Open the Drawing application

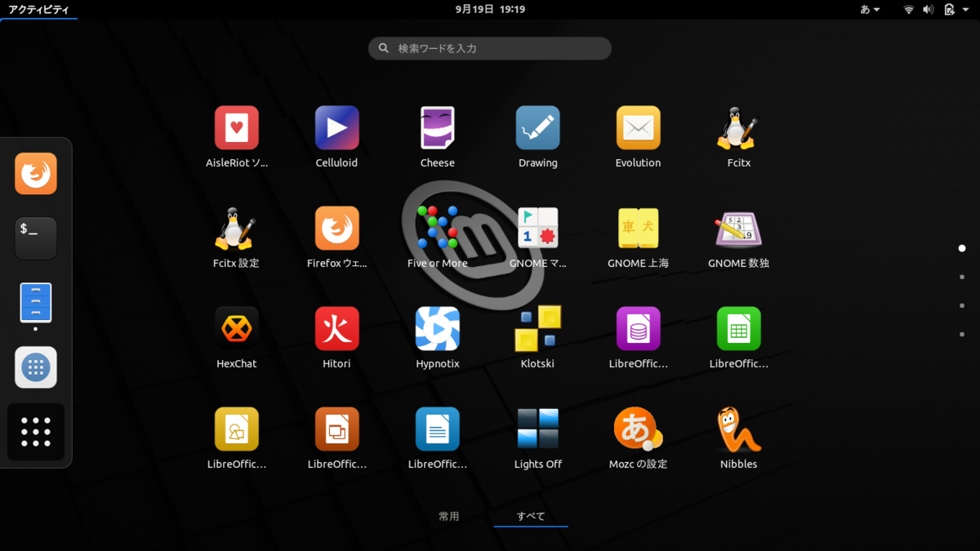tap(537, 128)
